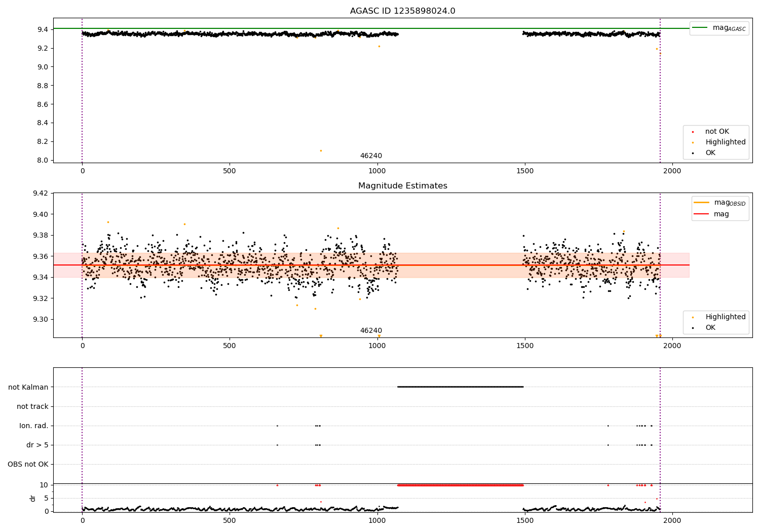This screenshot has width=760, height=532.
Task: Click the 9.42 tick label on y-axis
Action: coord(40,193)
